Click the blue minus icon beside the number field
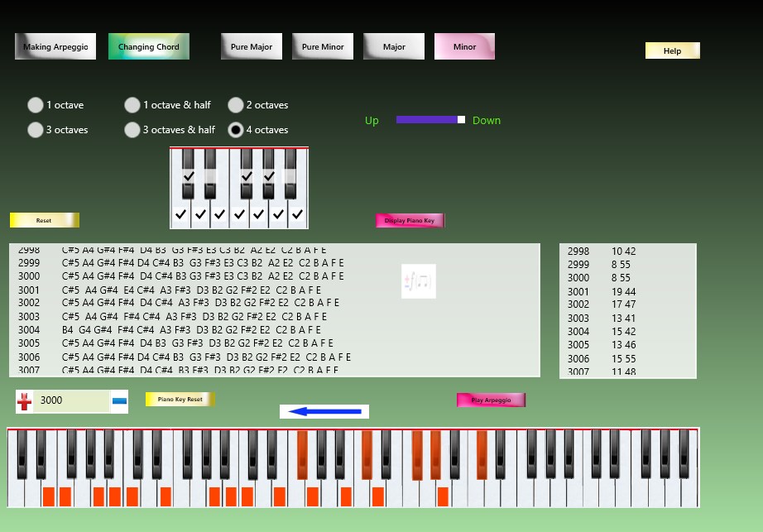The height and width of the screenshot is (532, 763). 118,402
